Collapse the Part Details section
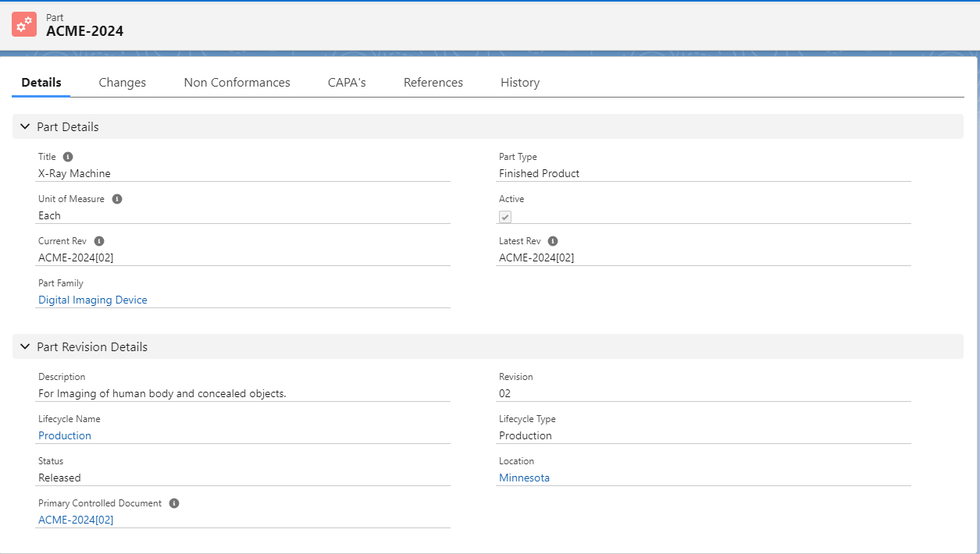Image resolution: width=980 pixels, height=554 pixels. pyautogui.click(x=25, y=126)
